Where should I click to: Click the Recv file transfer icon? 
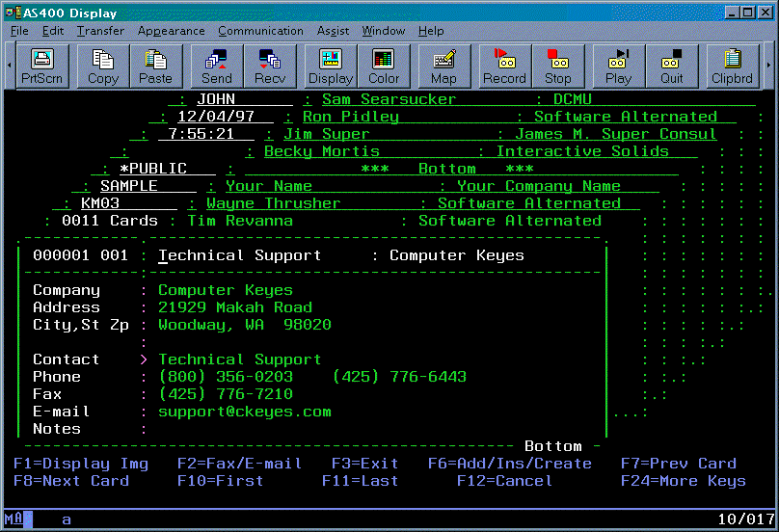(270, 66)
